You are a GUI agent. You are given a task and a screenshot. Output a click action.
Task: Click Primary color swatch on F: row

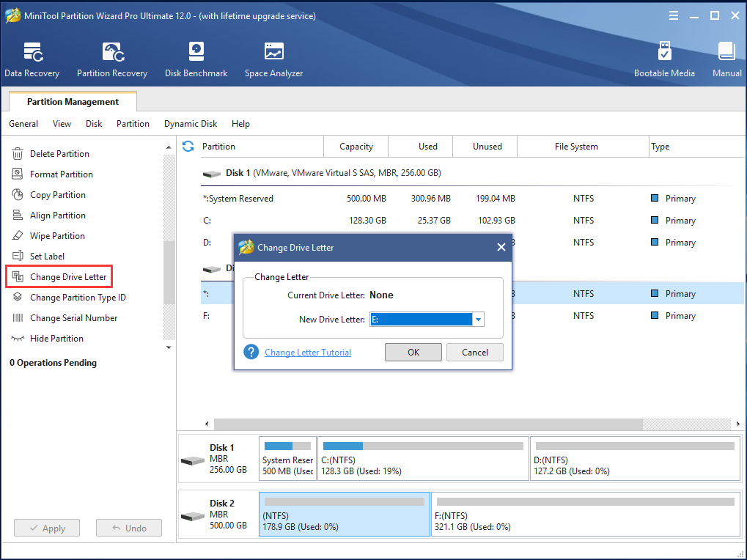click(x=655, y=315)
